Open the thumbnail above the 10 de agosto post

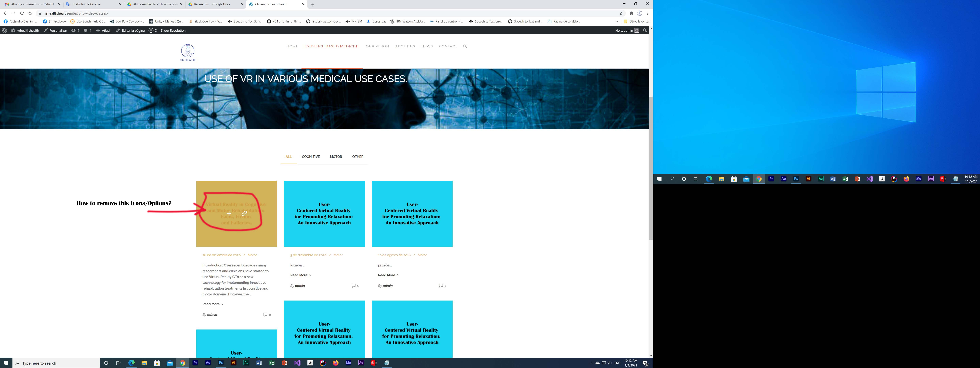click(412, 214)
